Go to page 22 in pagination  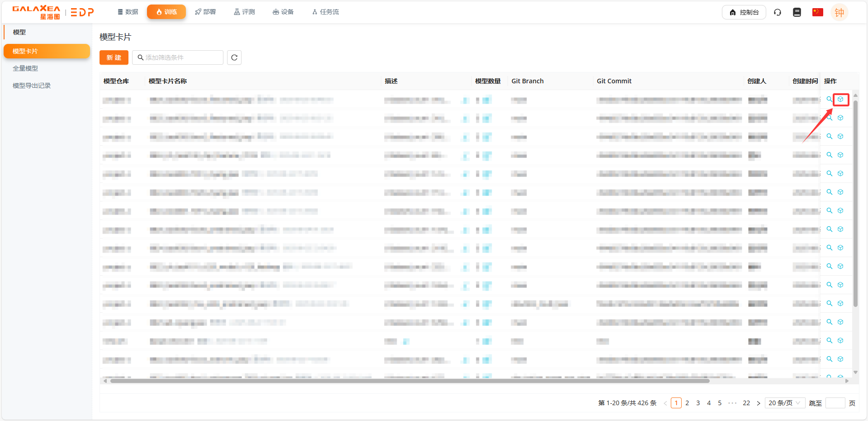(x=746, y=403)
